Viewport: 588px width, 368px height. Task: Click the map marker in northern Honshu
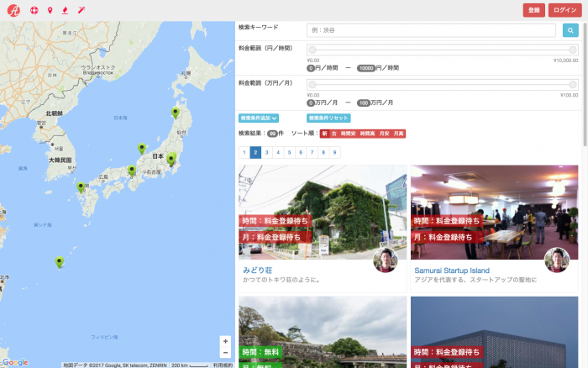pos(175,113)
